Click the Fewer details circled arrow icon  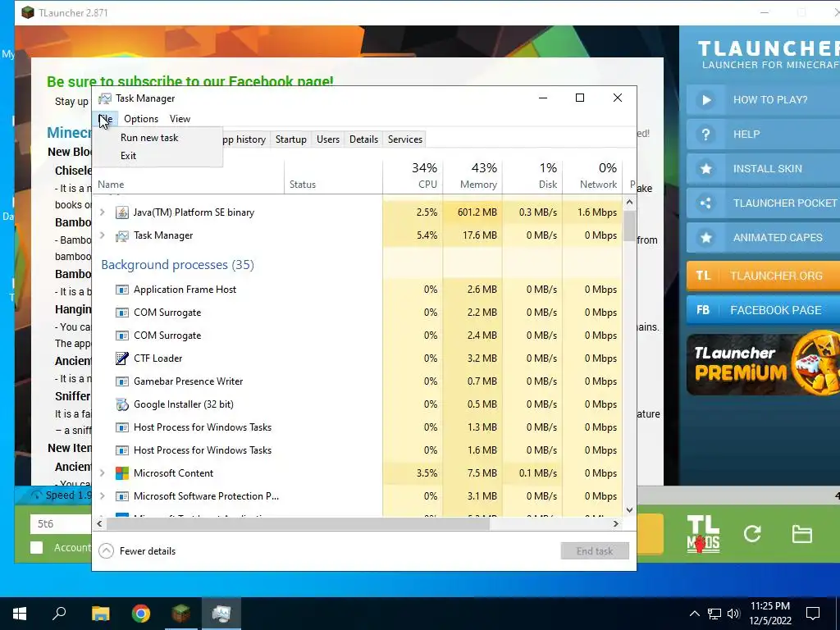point(106,550)
